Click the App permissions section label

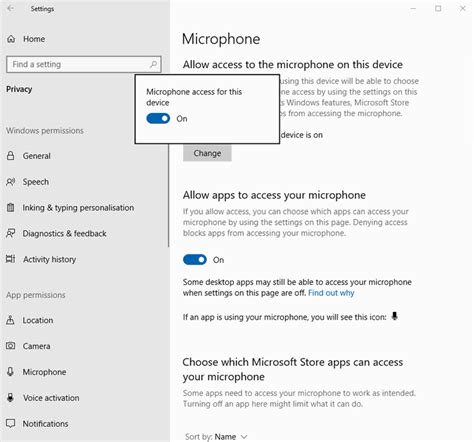[36, 295]
